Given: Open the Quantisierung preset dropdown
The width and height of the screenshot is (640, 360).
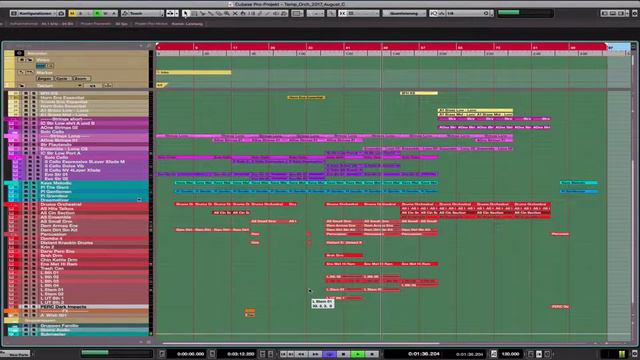Looking at the screenshot, I should coord(404,13).
